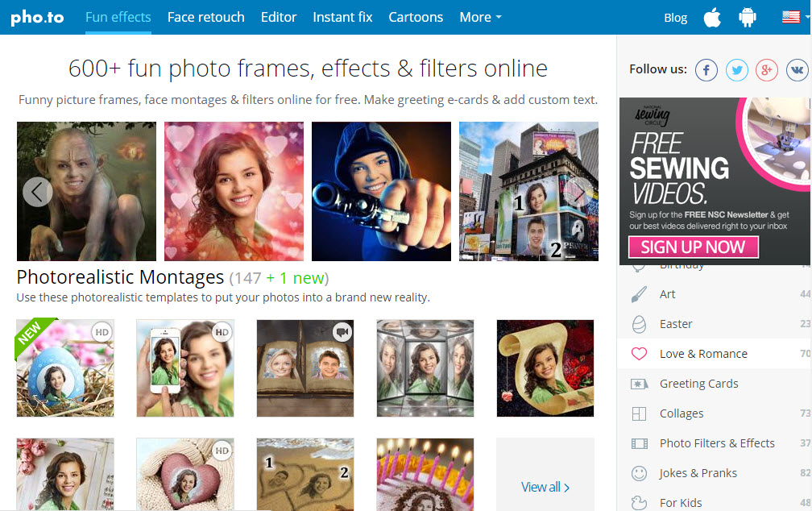The width and height of the screenshot is (812, 511).
Task: Expand the More dropdown menu
Action: click(x=480, y=17)
